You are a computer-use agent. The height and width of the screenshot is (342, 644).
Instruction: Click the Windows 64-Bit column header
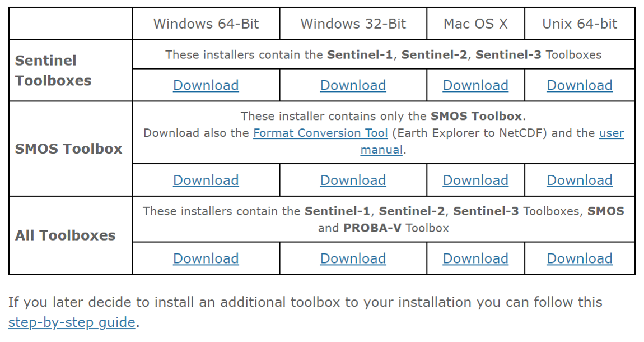click(x=206, y=24)
